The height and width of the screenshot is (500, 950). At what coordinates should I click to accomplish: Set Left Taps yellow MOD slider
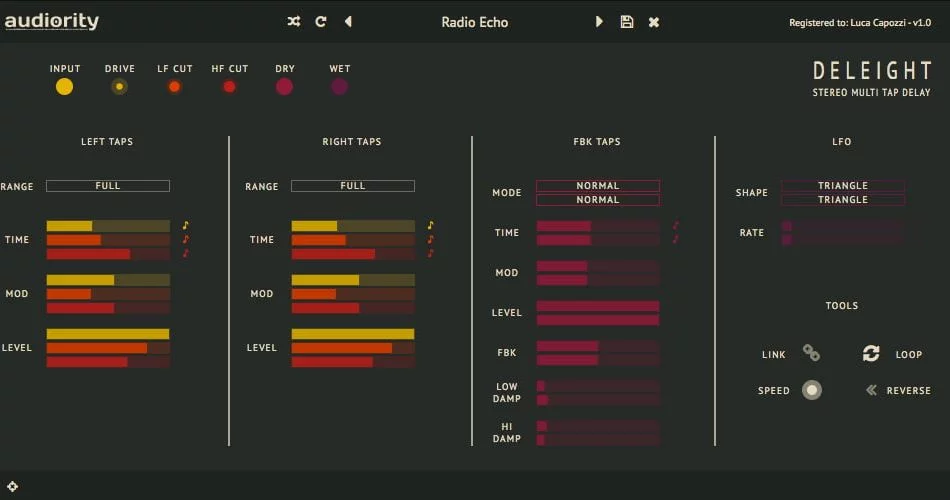click(x=108, y=280)
